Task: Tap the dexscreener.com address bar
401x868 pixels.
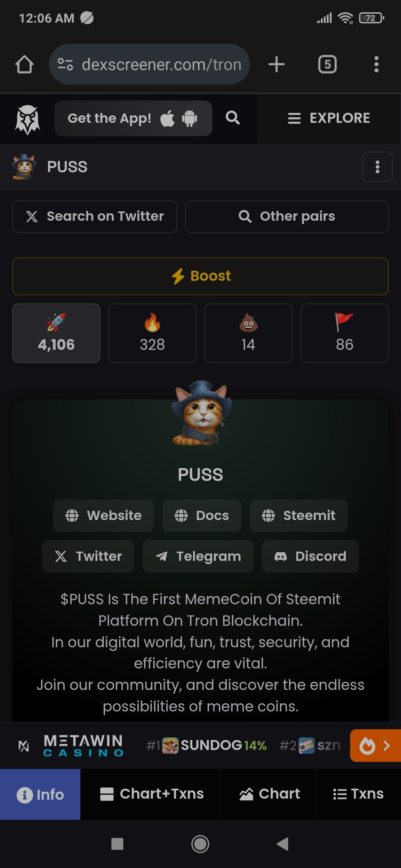Action: (x=149, y=64)
